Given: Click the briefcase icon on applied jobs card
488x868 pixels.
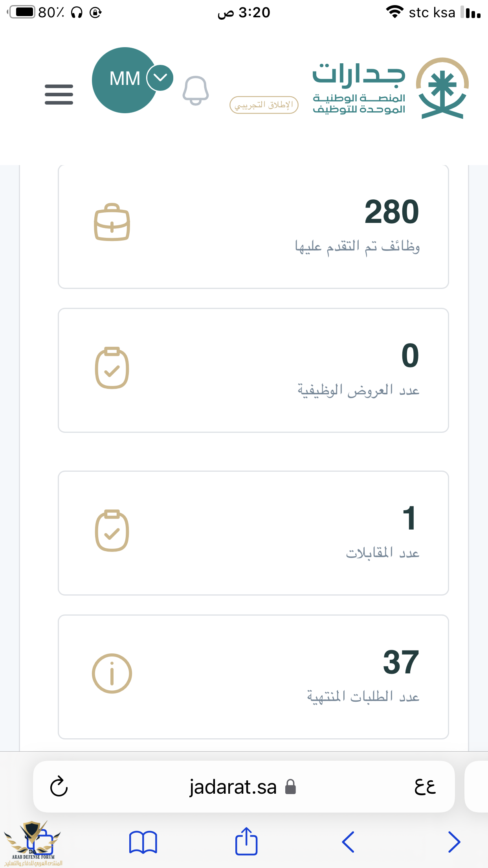Looking at the screenshot, I should tap(112, 222).
